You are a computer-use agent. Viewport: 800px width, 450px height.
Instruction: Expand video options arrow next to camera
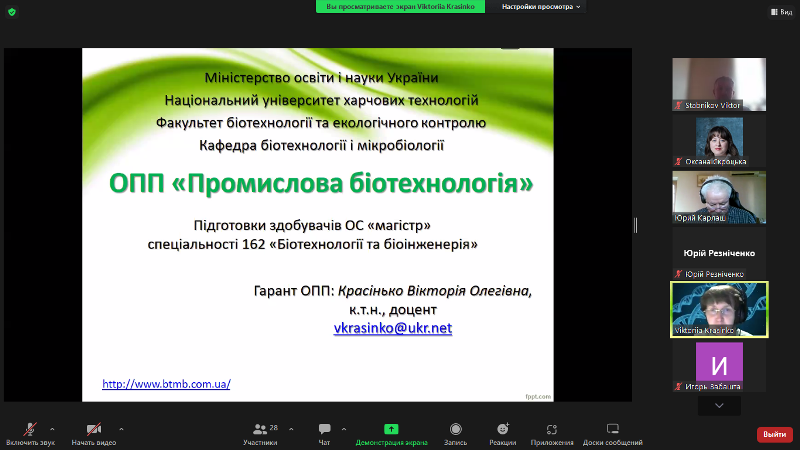(121, 430)
